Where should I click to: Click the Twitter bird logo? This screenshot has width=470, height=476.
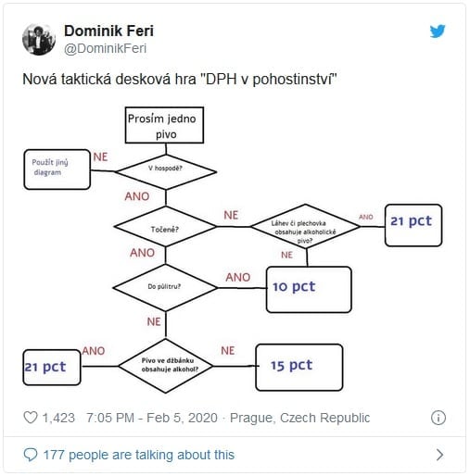coord(438,31)
